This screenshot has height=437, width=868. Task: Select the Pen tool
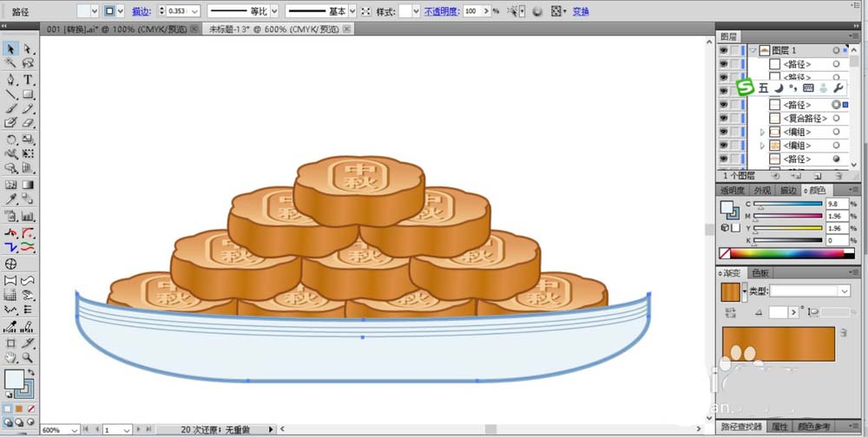(x=10, y=81)
